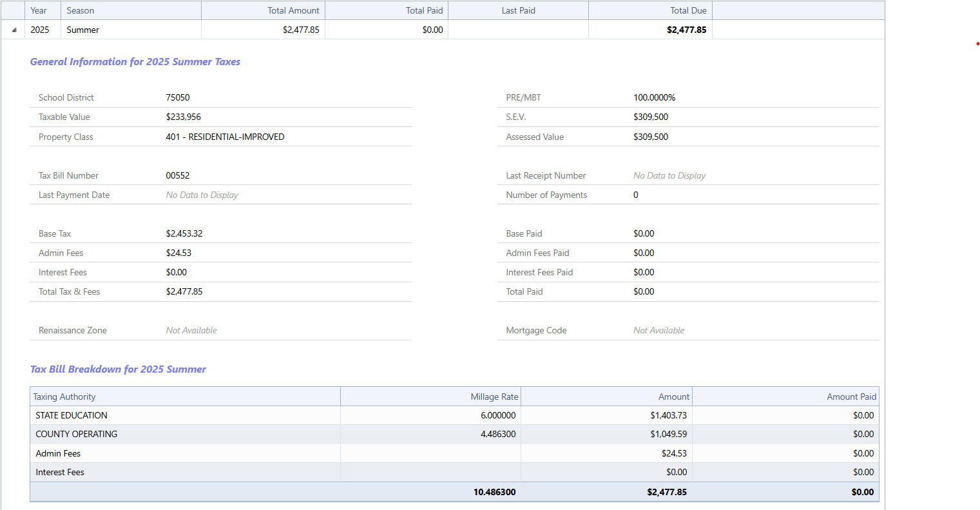Select the Admin Fees breakdown row
980x510 pixels.
click(58, 453)
